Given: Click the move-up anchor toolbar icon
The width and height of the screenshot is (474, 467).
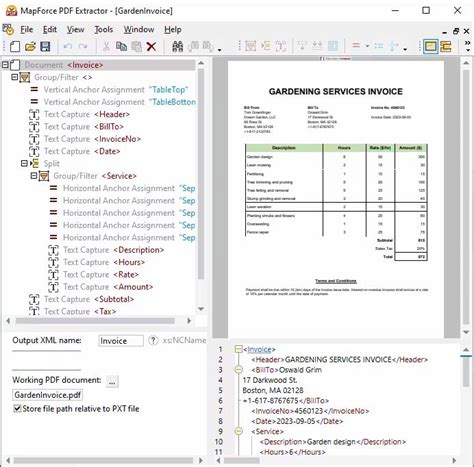Looking at the screenshot, I should 318,46.
